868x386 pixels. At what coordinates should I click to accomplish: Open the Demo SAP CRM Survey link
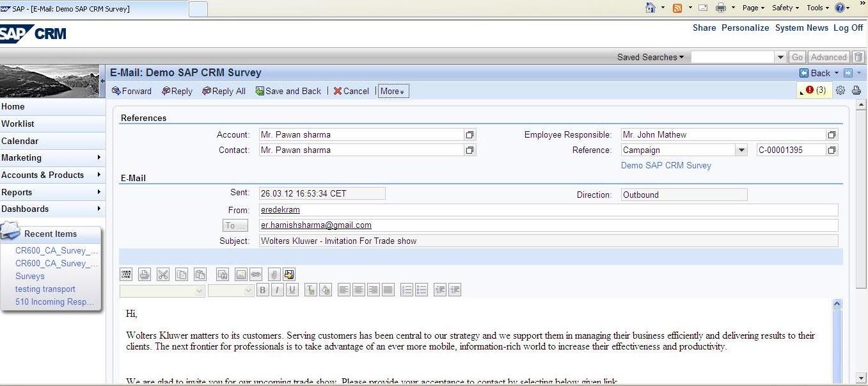[x=666, y=165]
